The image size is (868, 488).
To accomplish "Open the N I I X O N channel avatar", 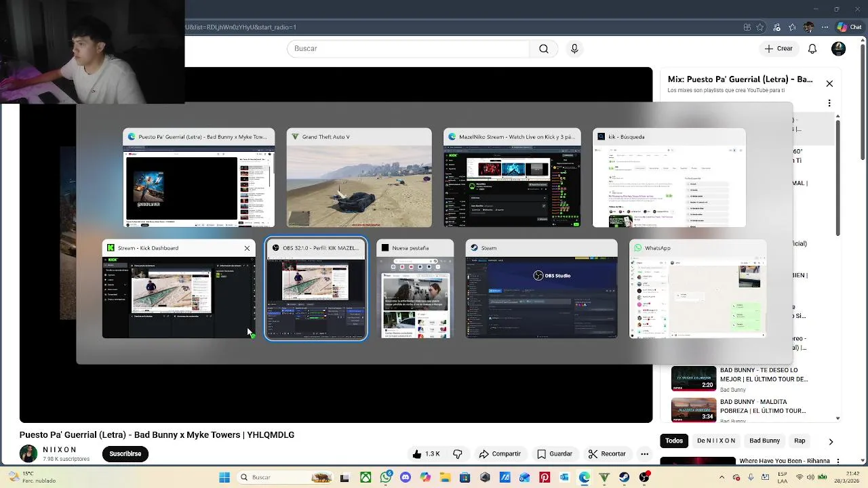I will click(28, 454).
